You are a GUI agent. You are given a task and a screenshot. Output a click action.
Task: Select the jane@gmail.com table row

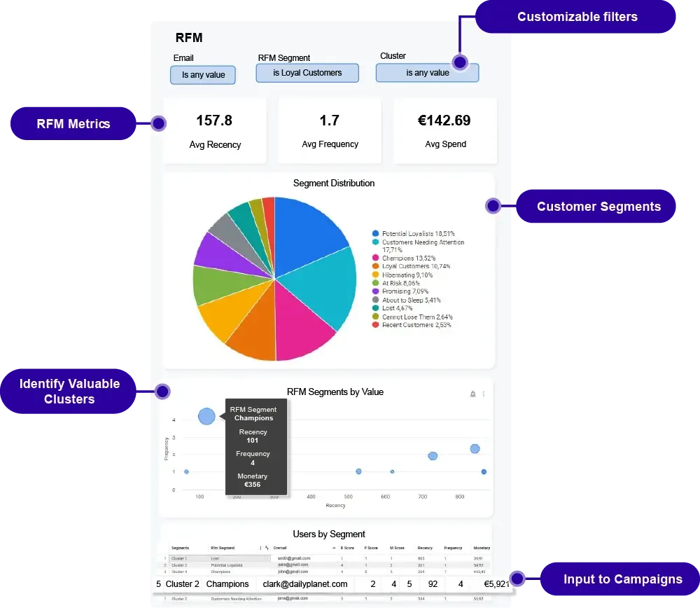(x=325, y=598)
